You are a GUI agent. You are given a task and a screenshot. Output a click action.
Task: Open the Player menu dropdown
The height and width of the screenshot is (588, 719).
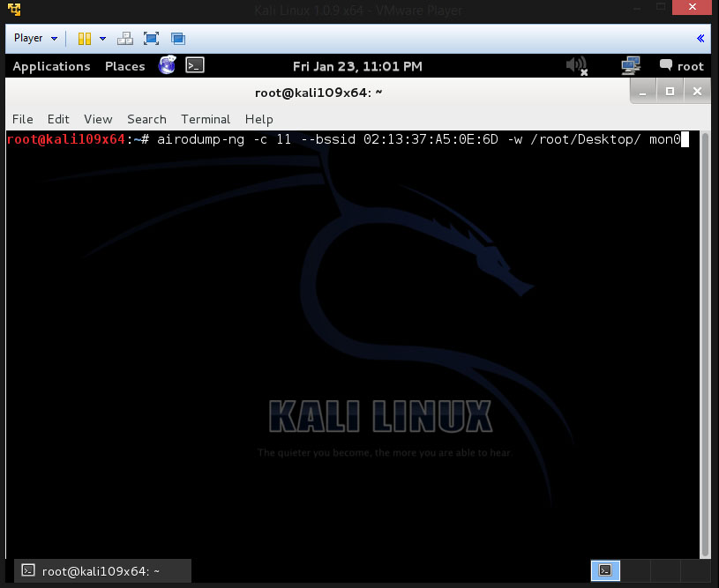pyautogui.click(x=36, y=38)
